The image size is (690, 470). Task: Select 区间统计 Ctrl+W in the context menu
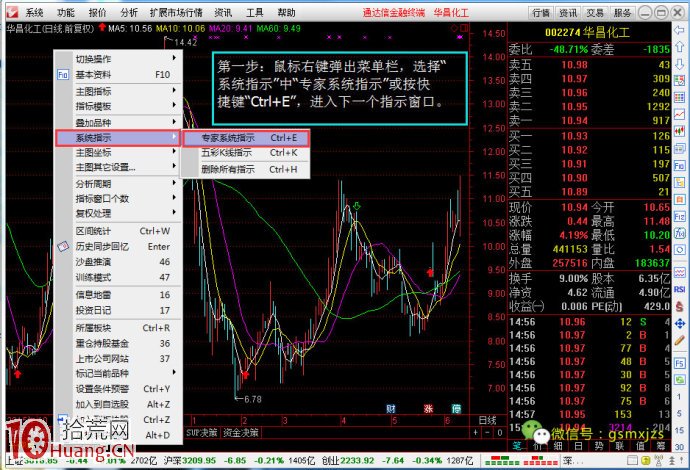118,231
